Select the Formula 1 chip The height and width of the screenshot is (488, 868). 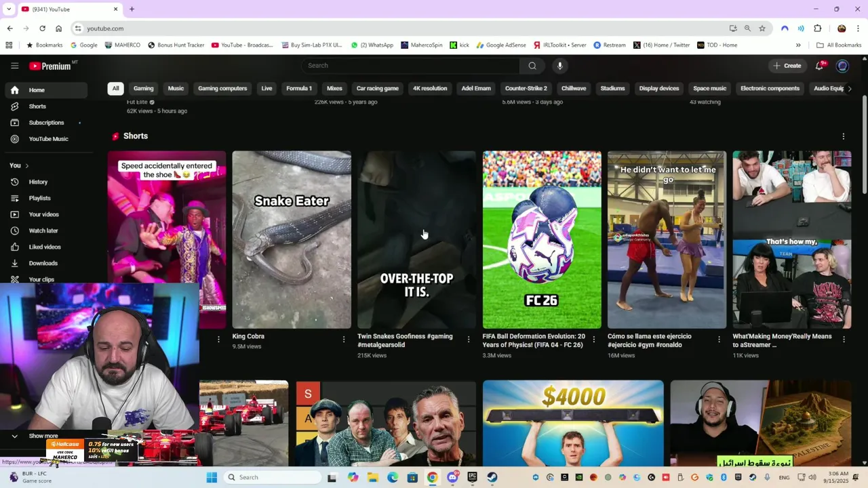[299, 89]
